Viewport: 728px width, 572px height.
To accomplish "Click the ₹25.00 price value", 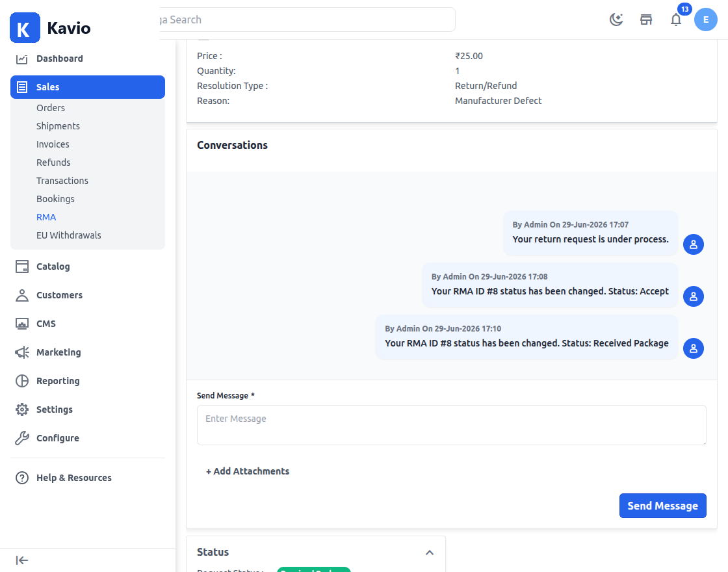I will [469, 56].
